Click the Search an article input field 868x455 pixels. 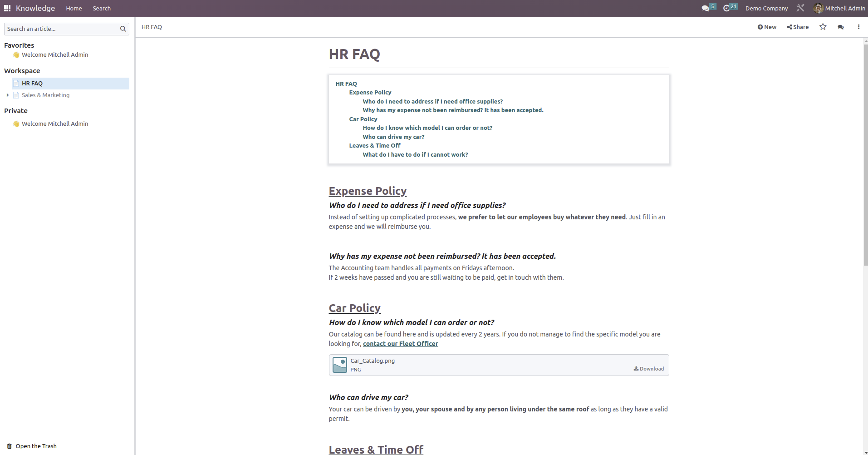[x=61, y=29]
